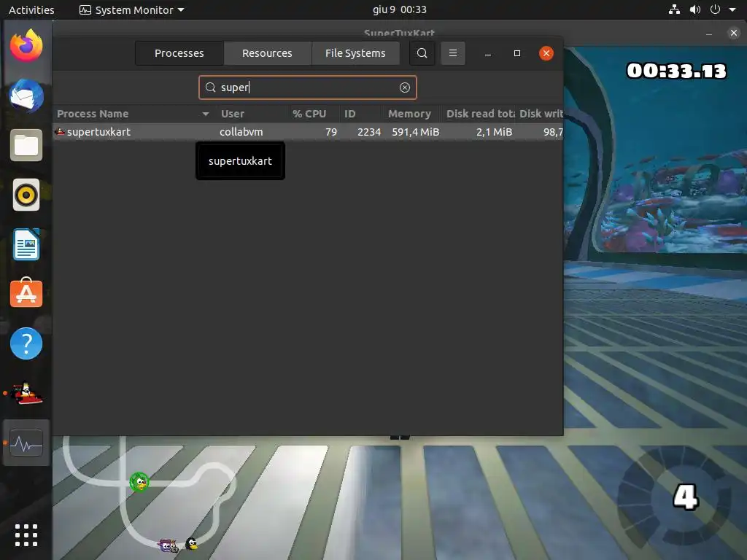Toggle the process search button

pyautogui.click(x=422, y=52)
